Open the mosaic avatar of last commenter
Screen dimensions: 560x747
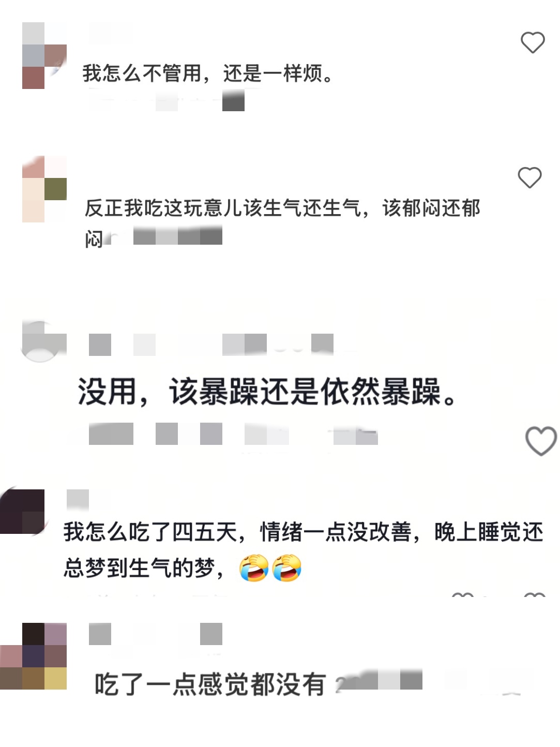34,656
